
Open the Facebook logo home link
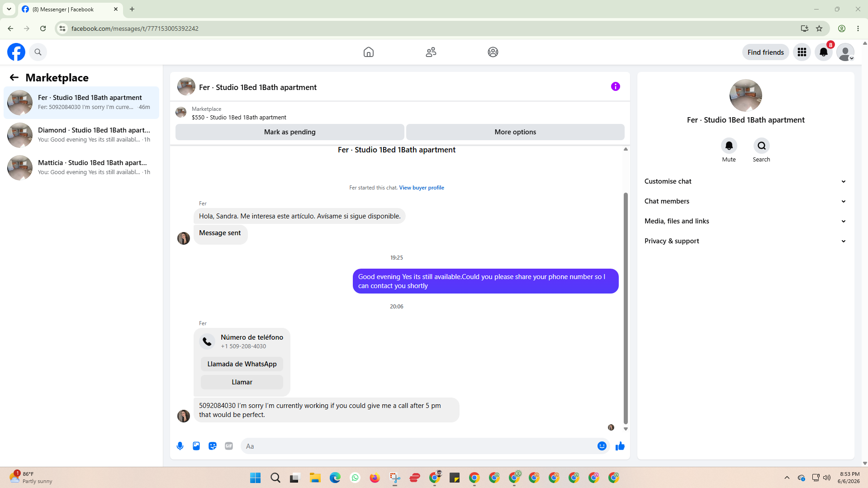point(16,52)
